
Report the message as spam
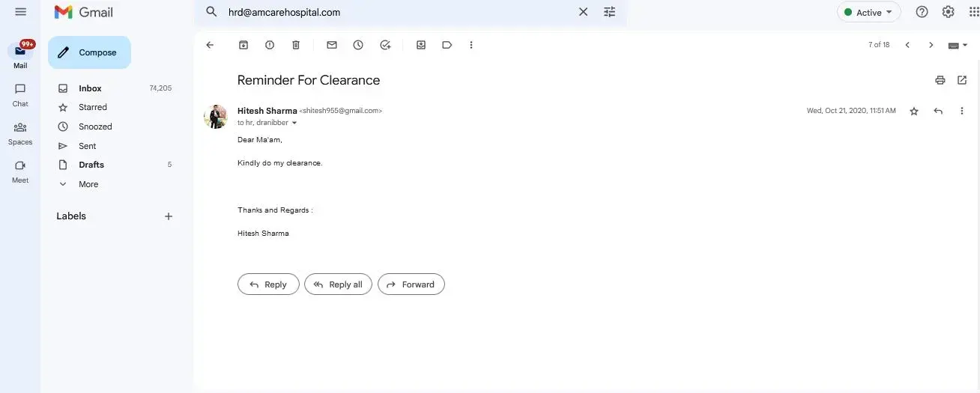270,45
